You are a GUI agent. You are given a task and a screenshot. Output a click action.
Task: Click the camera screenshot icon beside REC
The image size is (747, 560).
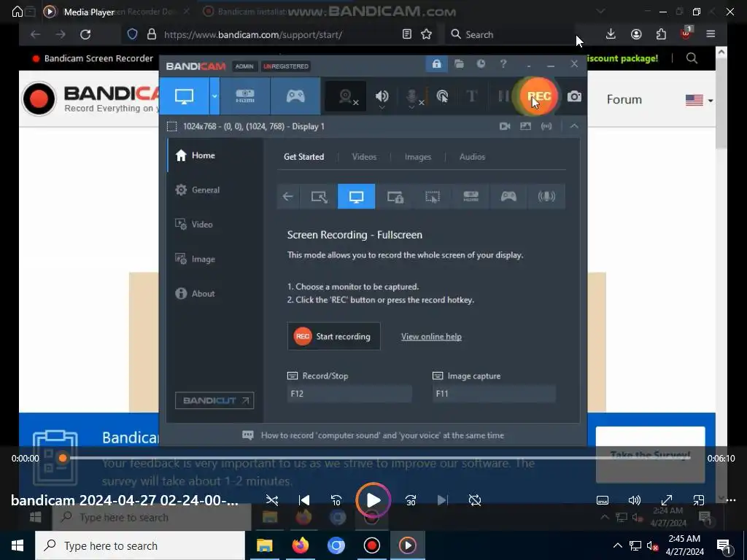(x=574, y=97)
